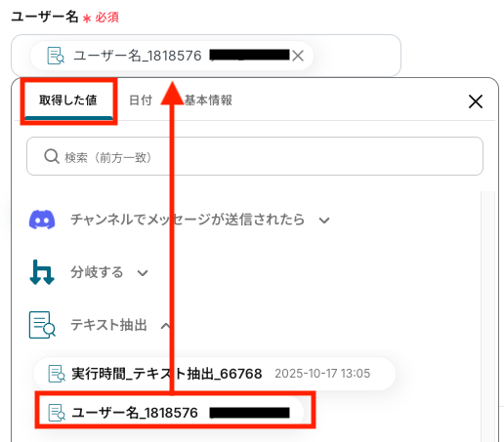Click the 分岐する branch icon
The image size is (504, 442).
(x=42, y=272)
